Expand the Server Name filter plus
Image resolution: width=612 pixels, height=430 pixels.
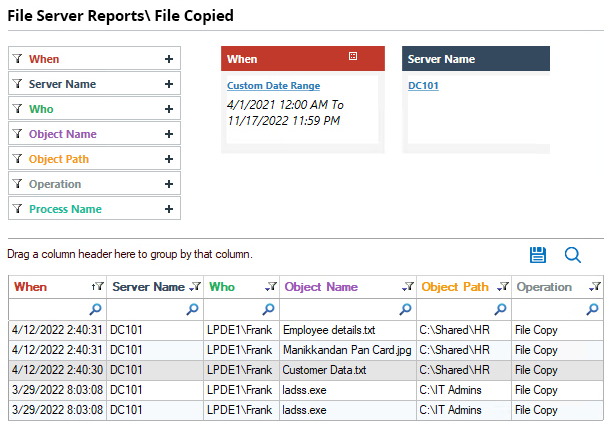169,84
